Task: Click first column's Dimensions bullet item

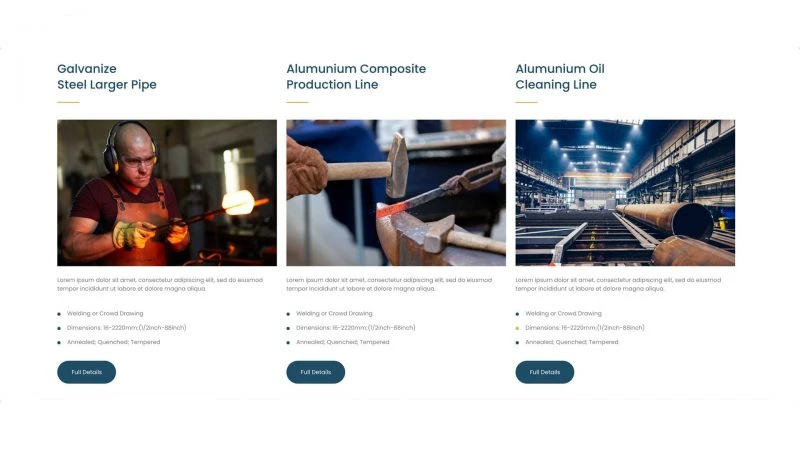Action: click(127, 328)
